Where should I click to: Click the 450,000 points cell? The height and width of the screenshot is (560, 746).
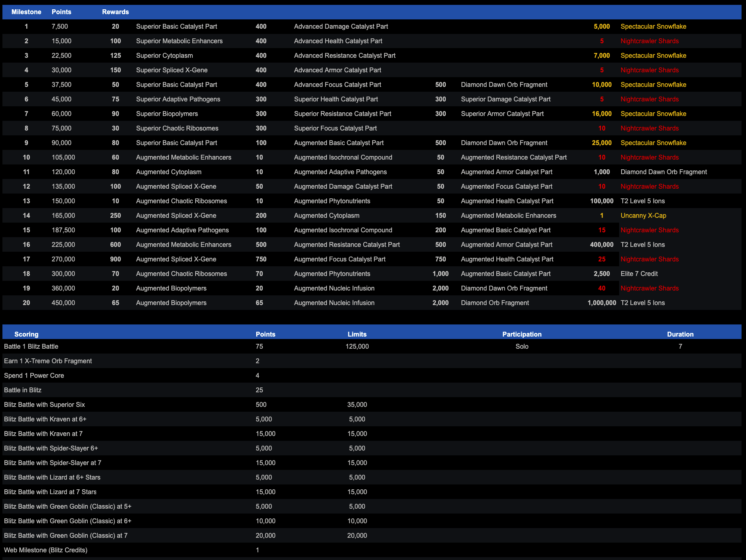coord(63,303)
